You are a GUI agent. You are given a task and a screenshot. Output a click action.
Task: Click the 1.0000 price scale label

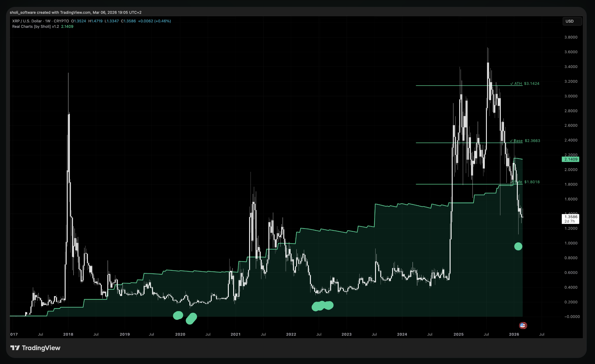[x=571, y=243]
